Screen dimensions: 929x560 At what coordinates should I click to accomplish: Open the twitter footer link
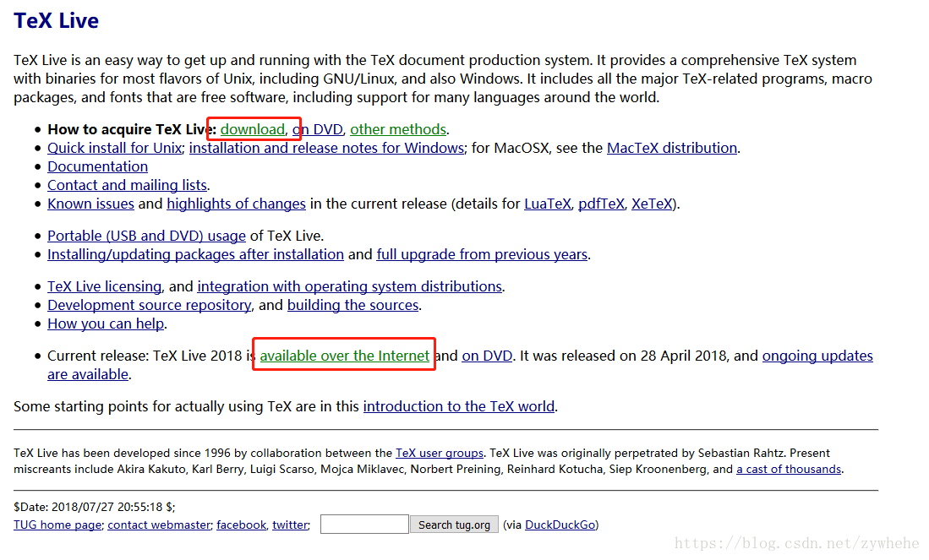click(290, 525)
